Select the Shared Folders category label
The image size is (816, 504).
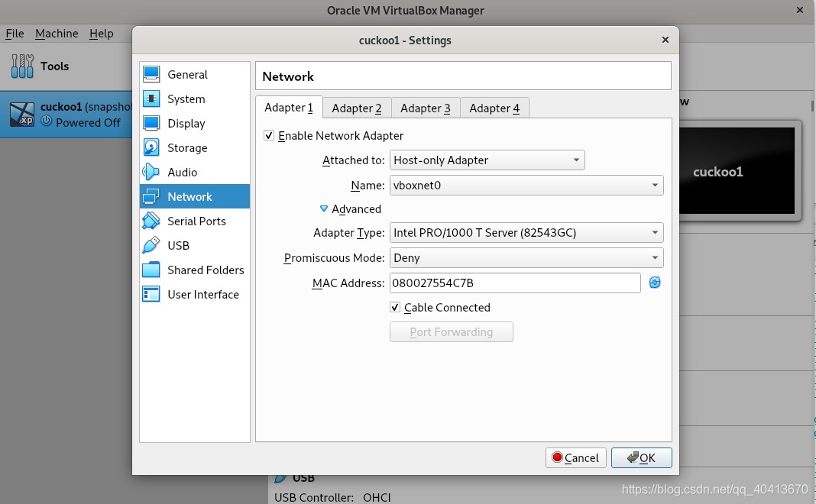click(x=206, y=270)
